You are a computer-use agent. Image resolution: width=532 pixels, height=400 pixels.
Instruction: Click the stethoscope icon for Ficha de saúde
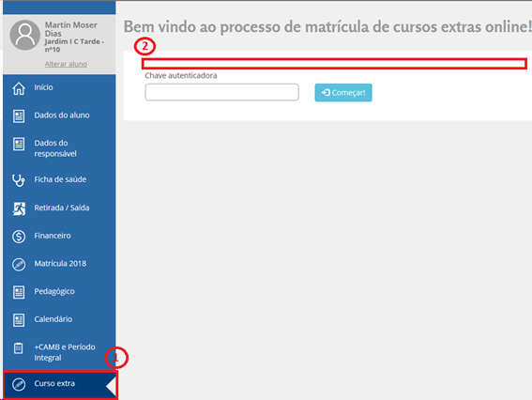point(19,180)
